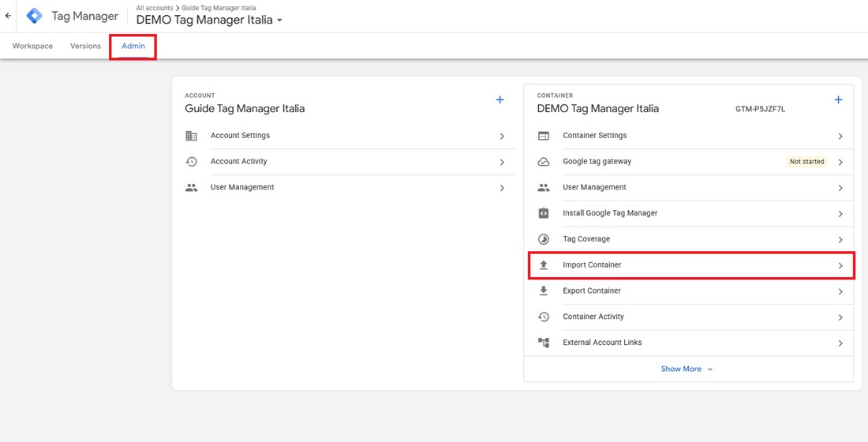
Task: Click the back arrow icon
Action: (x=8, y=16)
